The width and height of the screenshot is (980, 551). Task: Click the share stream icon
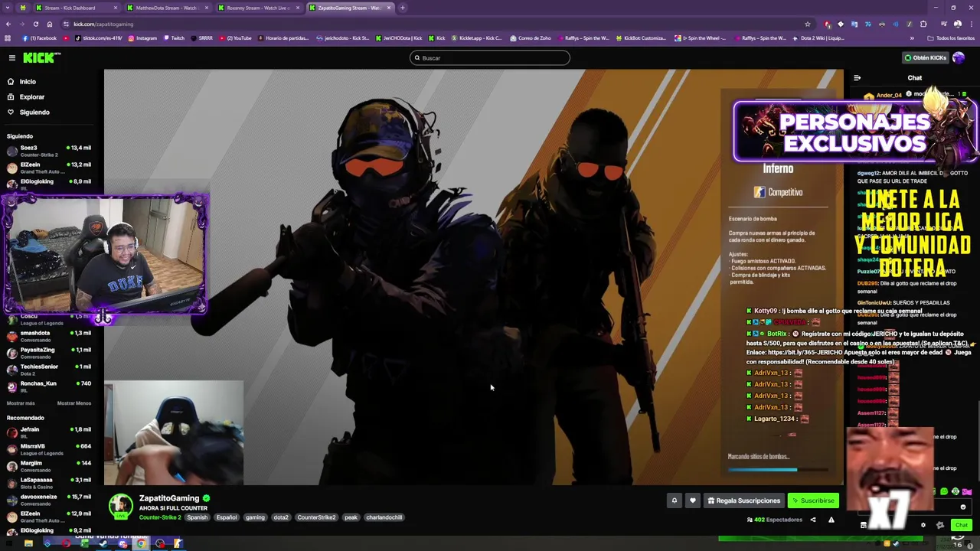(x=813, y=520)
